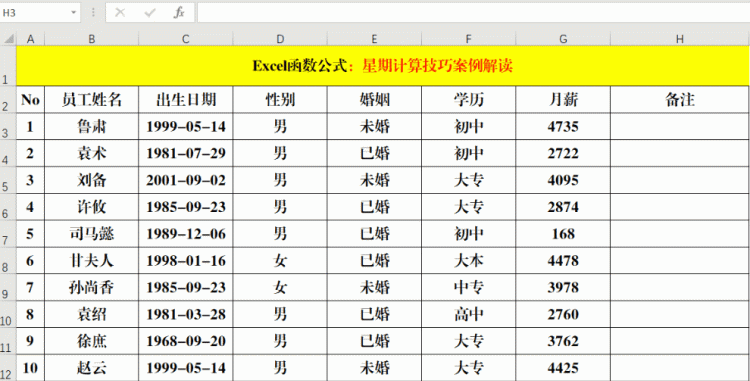Image resolution: width=750 pixels, height=381 pixels.
Task: Click the 员工姓名 header cell
Action: tap(91, 100)
